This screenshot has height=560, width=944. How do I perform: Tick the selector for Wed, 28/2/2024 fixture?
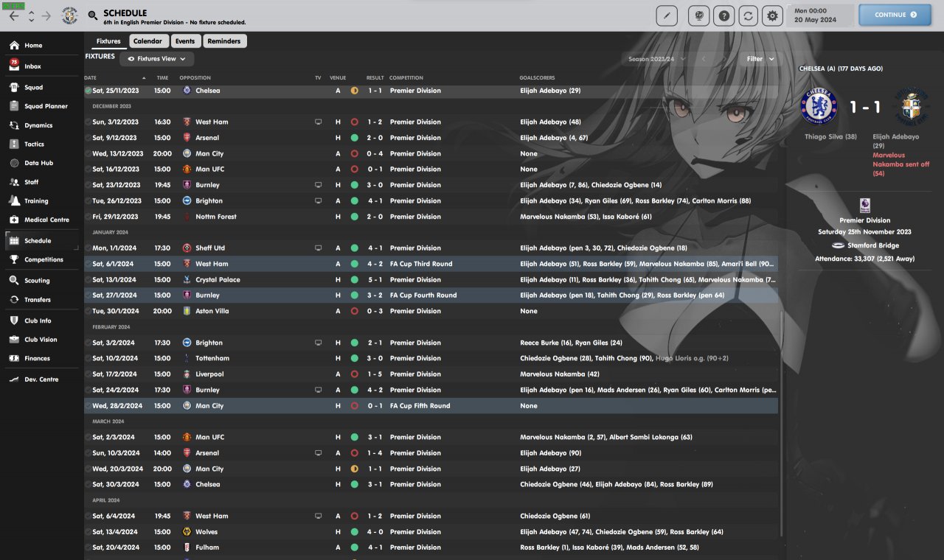88,406
